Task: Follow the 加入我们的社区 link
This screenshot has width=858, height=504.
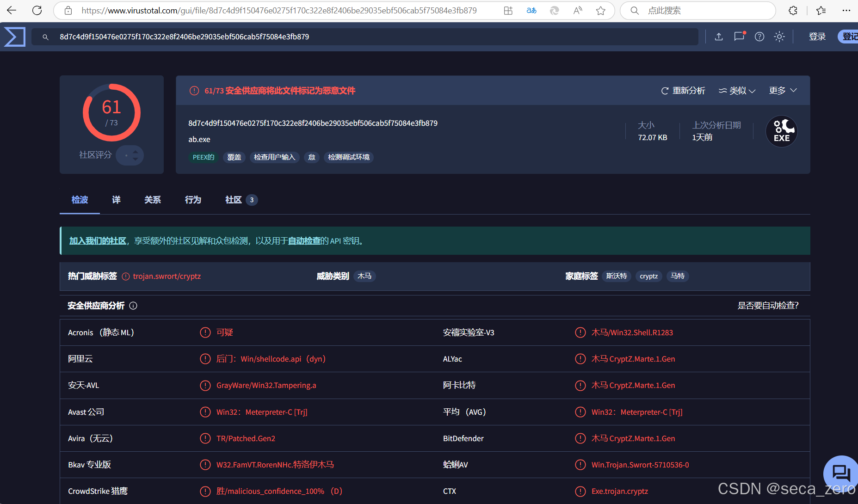Action: (x=98, y=241)
